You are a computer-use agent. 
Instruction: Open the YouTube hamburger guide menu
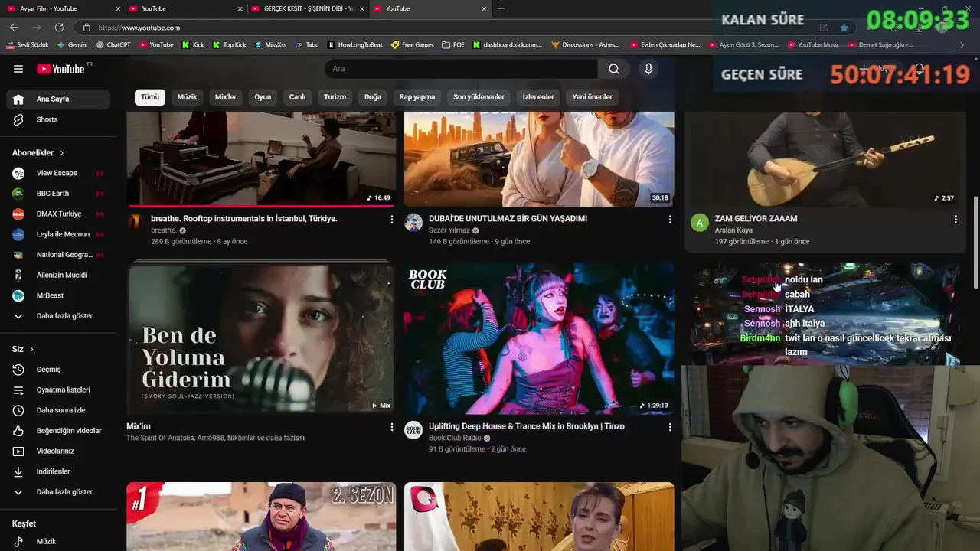(x=18, y=69)
